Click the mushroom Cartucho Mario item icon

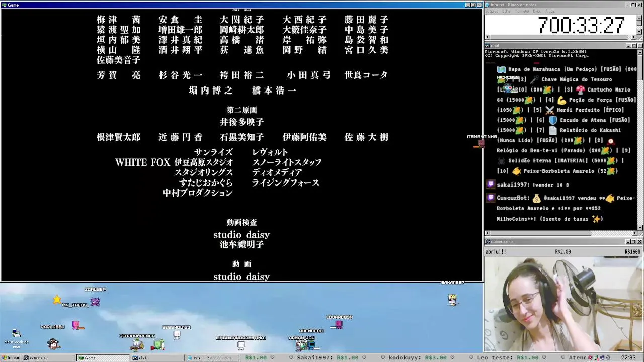pyautogui.click(x=581, y=89)
